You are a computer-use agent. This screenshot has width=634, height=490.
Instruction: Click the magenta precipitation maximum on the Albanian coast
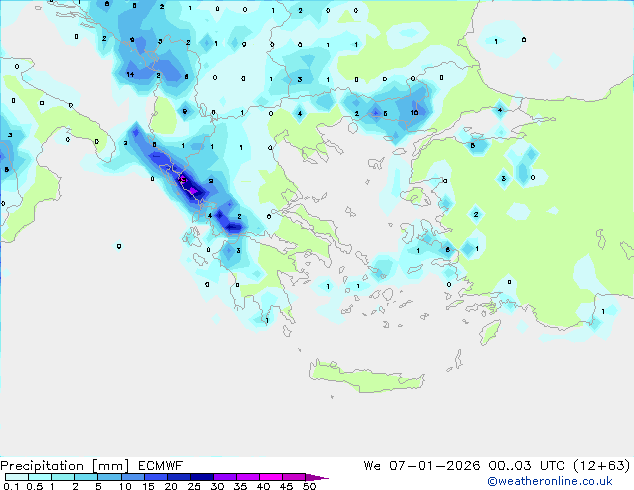tap(183, 180)
